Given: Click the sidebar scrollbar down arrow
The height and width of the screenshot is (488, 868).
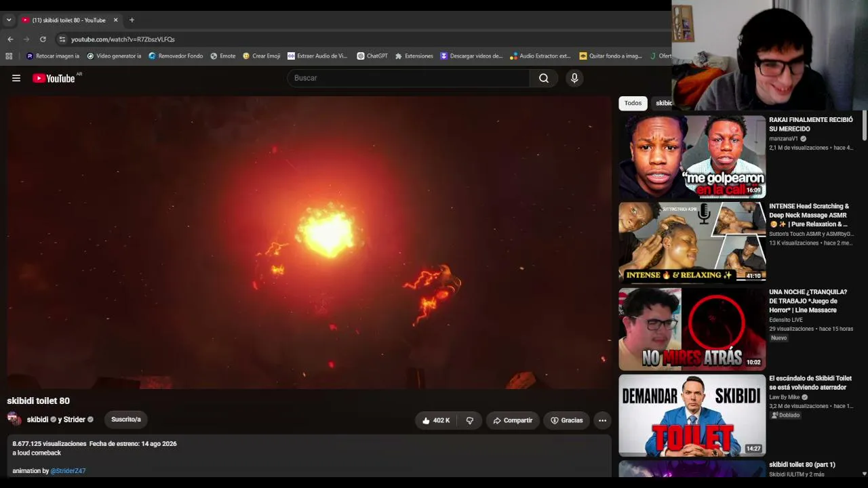Looking at the screenshot, I should coord(864,474).
